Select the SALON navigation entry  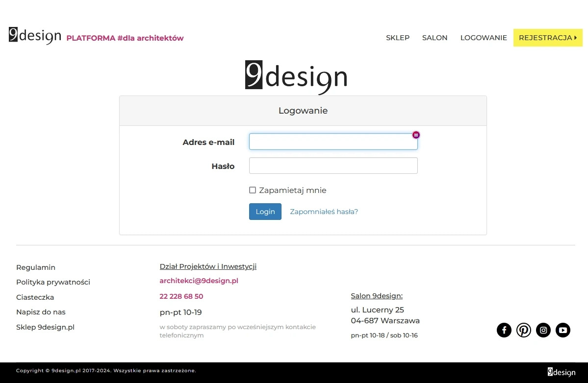(435, 37)
